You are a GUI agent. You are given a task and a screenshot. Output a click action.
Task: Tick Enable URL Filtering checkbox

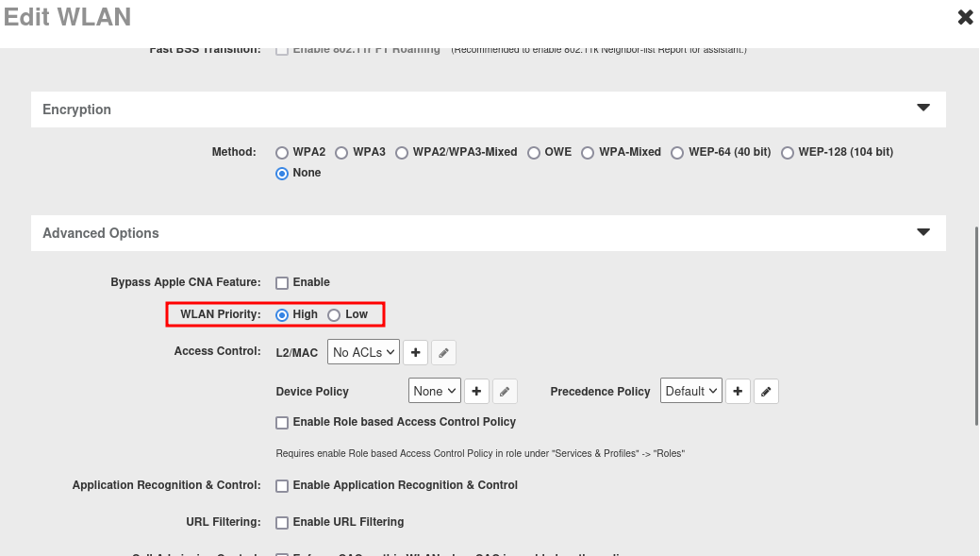[x=282, y=523]
